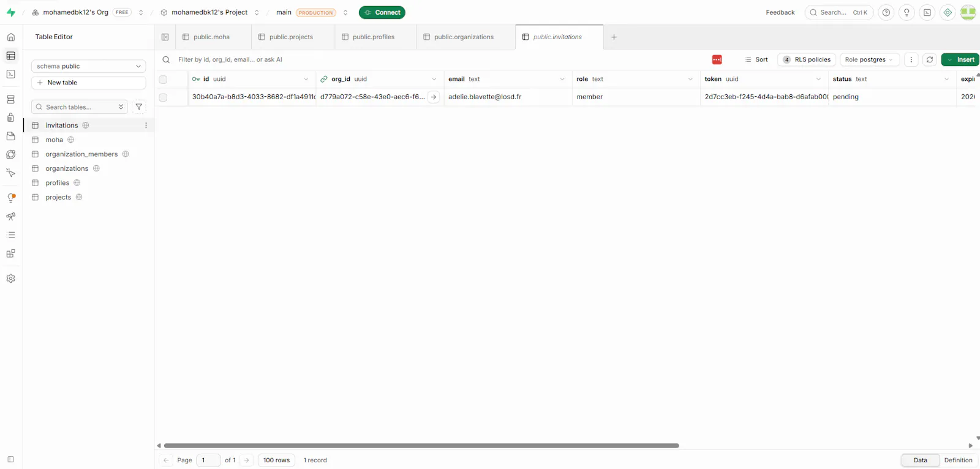The height and width of the screenshot is (469, 980).
Task: Open Authentication icon in sidebar
Action: 11,118
